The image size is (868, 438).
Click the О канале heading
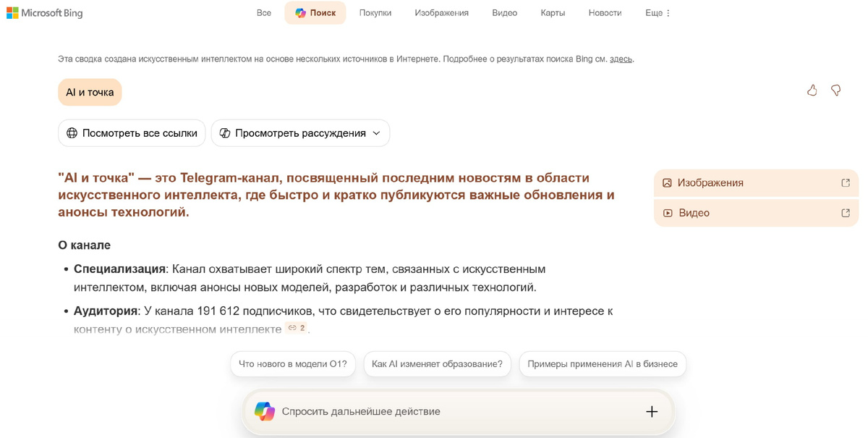tap(85, 245)
